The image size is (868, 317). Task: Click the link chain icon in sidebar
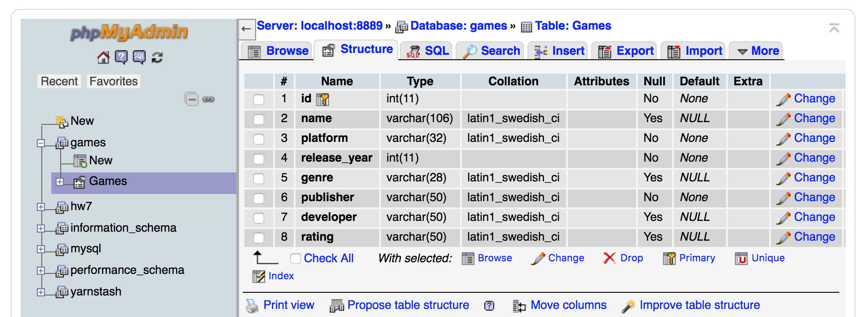(208, 99)
